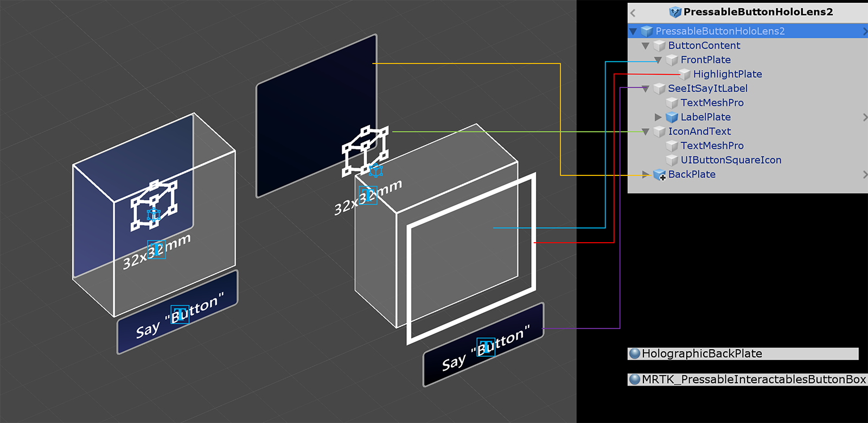Click the cube icon next to FrontPlate
Viewport: 868px width, 423px height.
point(672,60)
